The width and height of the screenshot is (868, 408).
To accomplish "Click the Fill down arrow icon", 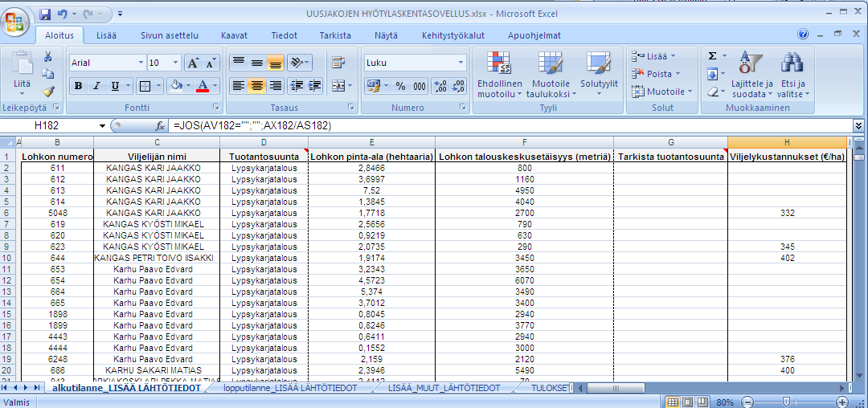I will 713,74.
